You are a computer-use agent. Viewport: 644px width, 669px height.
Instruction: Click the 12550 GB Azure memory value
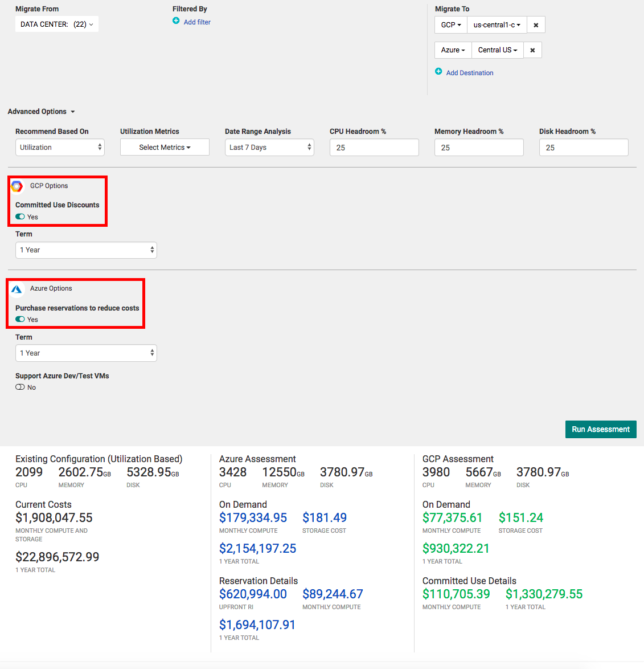pos(284,472)
